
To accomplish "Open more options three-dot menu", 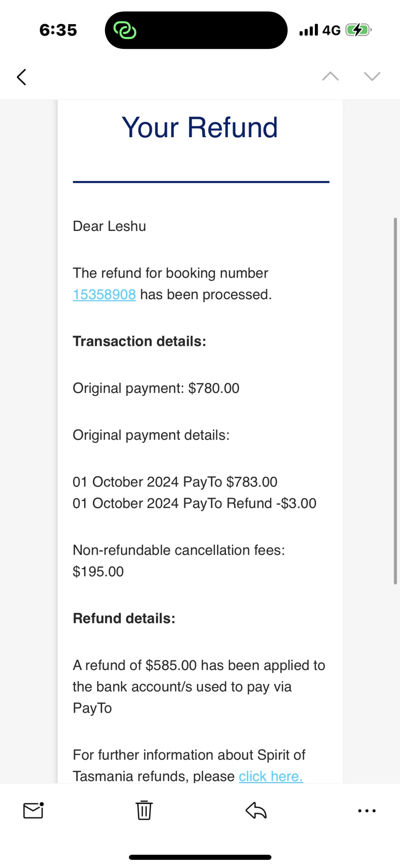I will (x=367, y=811).
